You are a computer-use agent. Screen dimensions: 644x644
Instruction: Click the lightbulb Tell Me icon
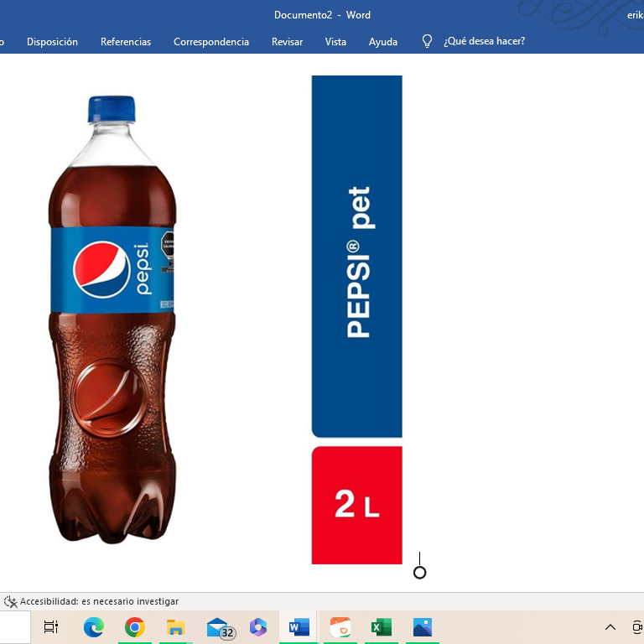(x=427, y=41)
